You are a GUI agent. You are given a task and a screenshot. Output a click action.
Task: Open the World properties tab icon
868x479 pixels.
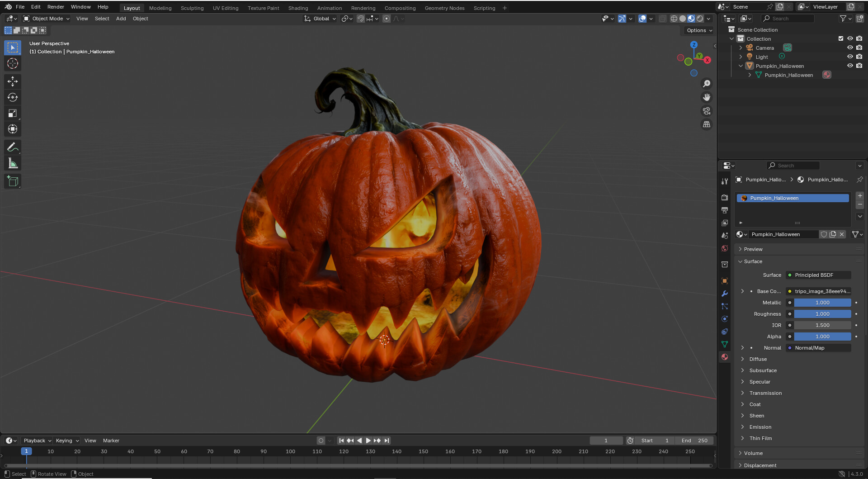[725, 248]
